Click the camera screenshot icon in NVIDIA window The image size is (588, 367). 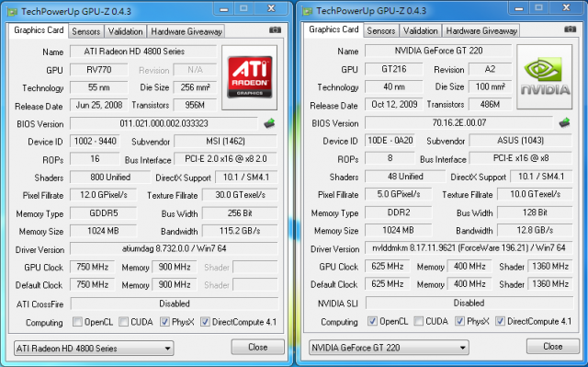pyautogui.click(x=570, y=29)
